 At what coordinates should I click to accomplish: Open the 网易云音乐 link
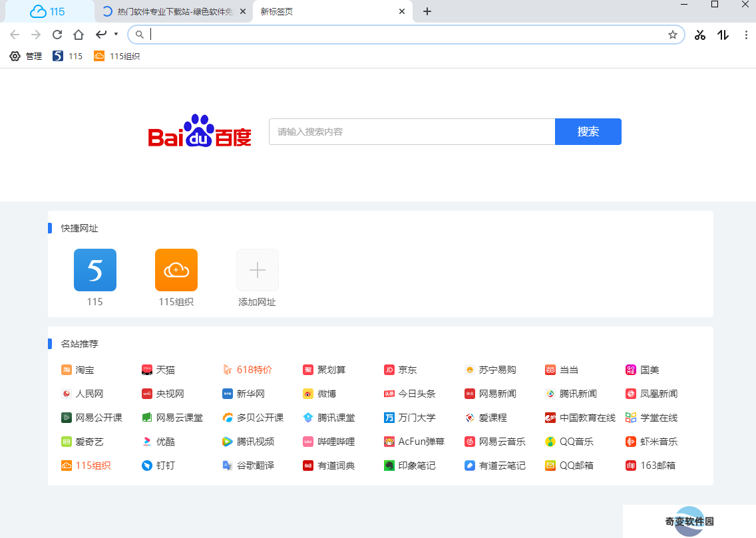tap(495, 442)
